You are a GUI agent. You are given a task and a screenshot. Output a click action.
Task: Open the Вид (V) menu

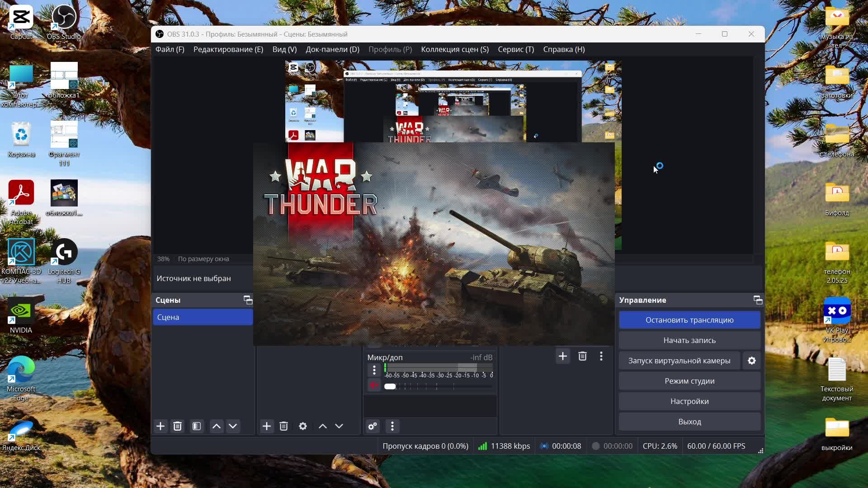tap(284, 49)
